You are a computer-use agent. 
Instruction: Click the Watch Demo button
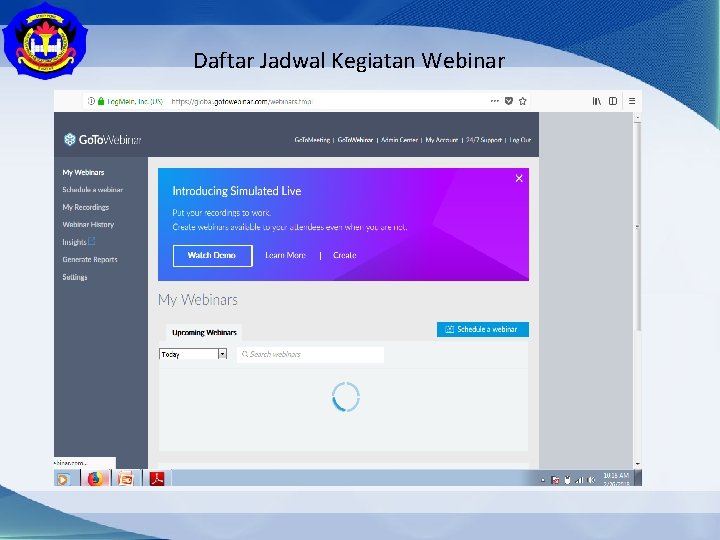click(213, 255)
